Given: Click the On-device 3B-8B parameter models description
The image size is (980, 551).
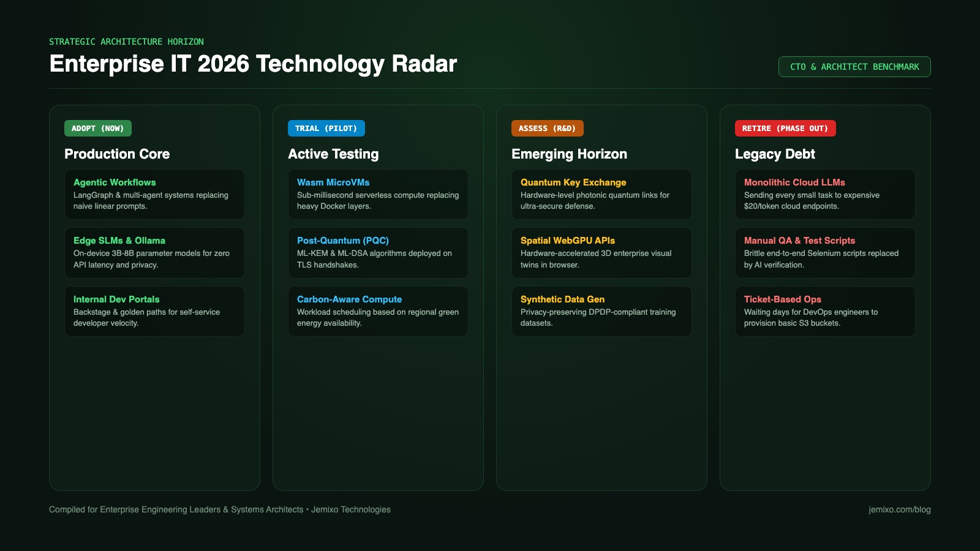Looking at the screenshot, I should pyautogui.click(x=151, y=259).
